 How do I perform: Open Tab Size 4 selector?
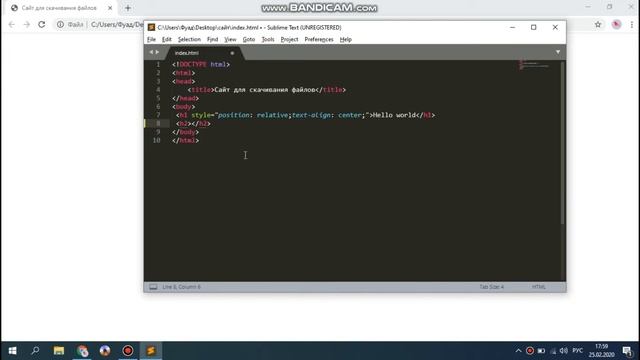coord(491,287)
